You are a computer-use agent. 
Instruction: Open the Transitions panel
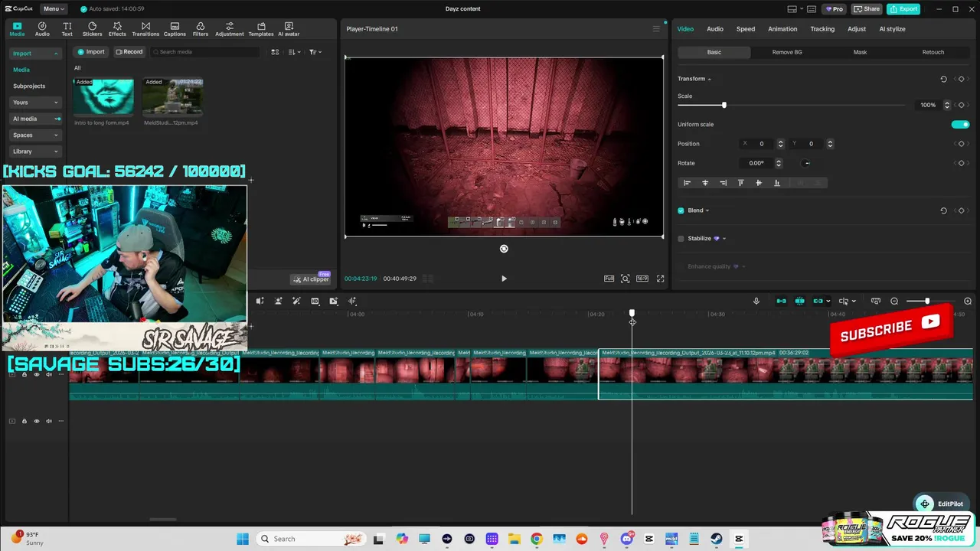145,29
